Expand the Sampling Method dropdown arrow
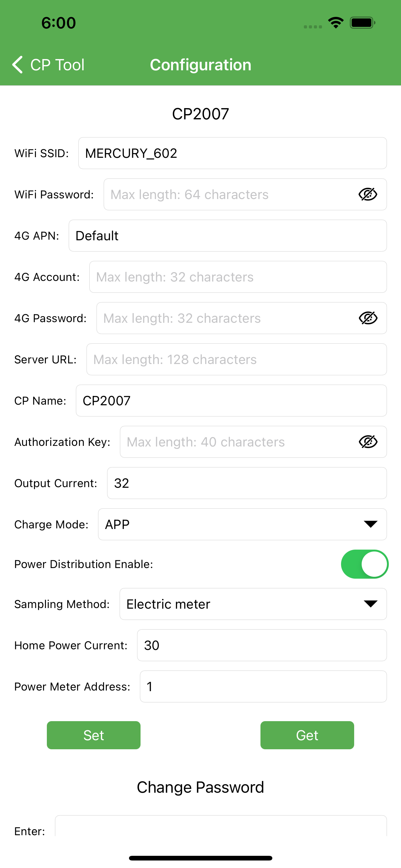Viewport: 401px width, 868px height. click(x=370, y=604)
